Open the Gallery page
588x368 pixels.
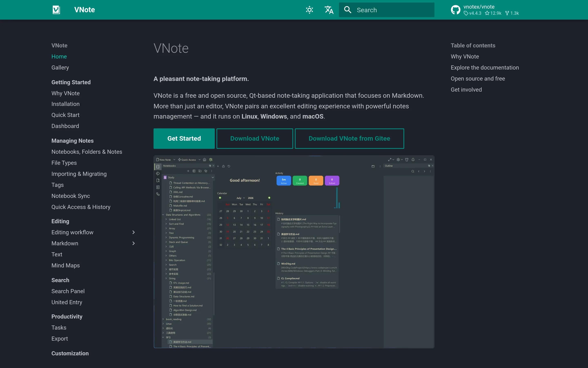pos(60,67)
